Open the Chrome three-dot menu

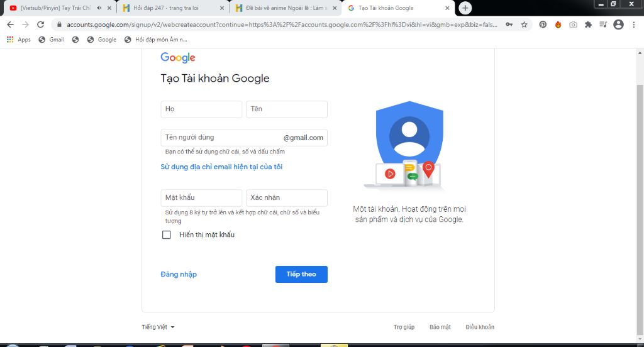click(634, 25)
